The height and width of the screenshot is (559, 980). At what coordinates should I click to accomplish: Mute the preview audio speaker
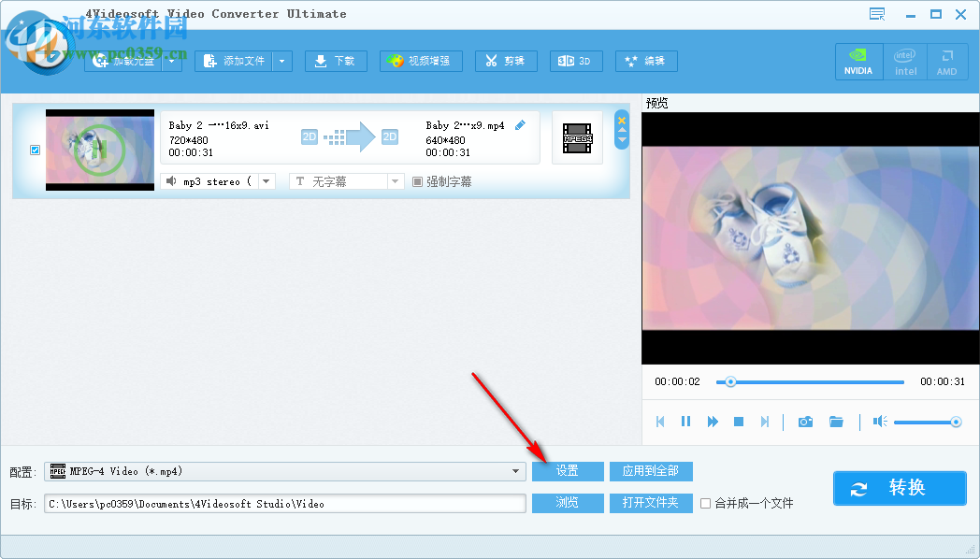point(879,422)
